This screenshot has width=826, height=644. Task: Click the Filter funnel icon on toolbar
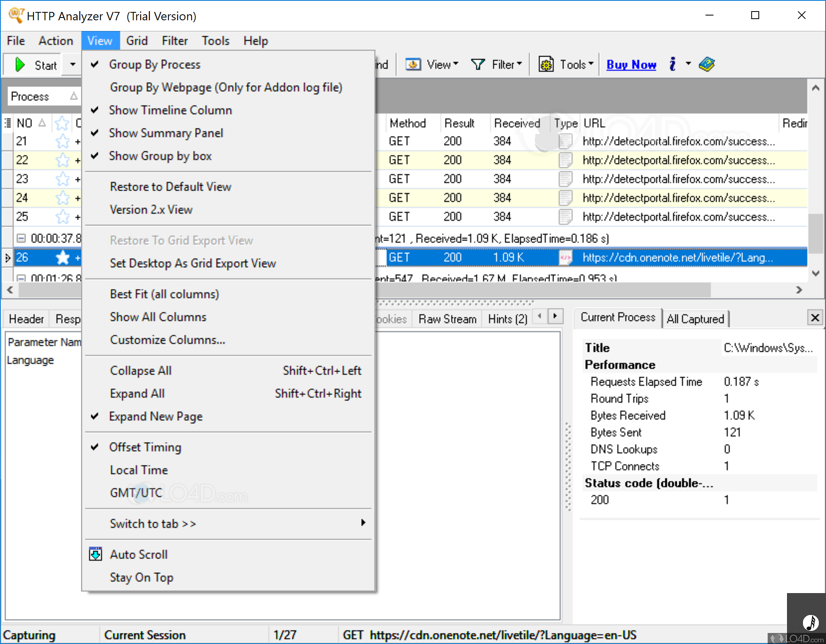478,64
